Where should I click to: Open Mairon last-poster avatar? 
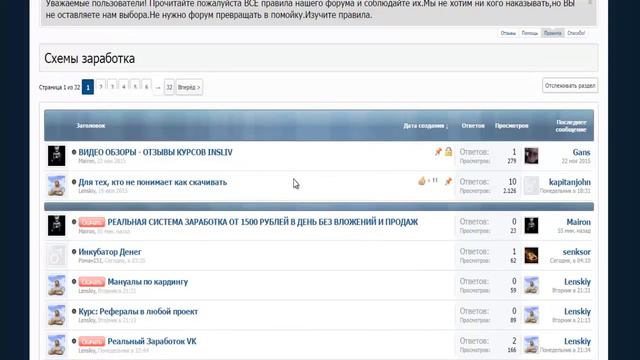[531, 225]
